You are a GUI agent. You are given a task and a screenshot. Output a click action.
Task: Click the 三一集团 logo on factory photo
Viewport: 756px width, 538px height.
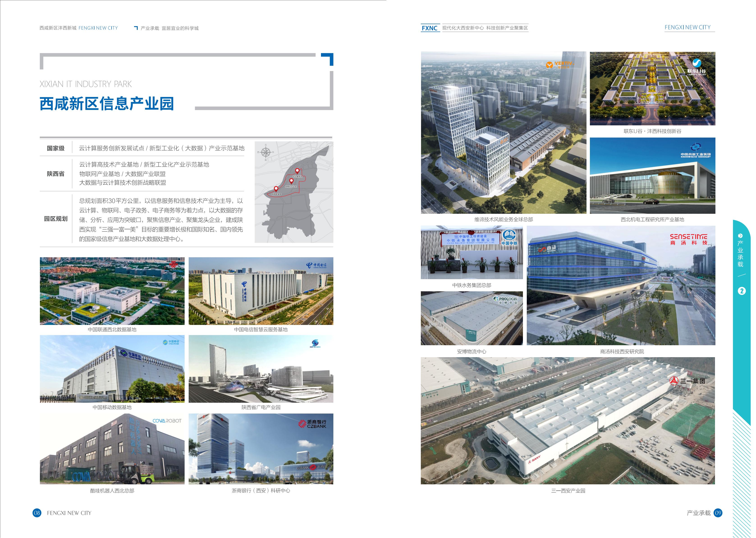[x=687, y=381]
